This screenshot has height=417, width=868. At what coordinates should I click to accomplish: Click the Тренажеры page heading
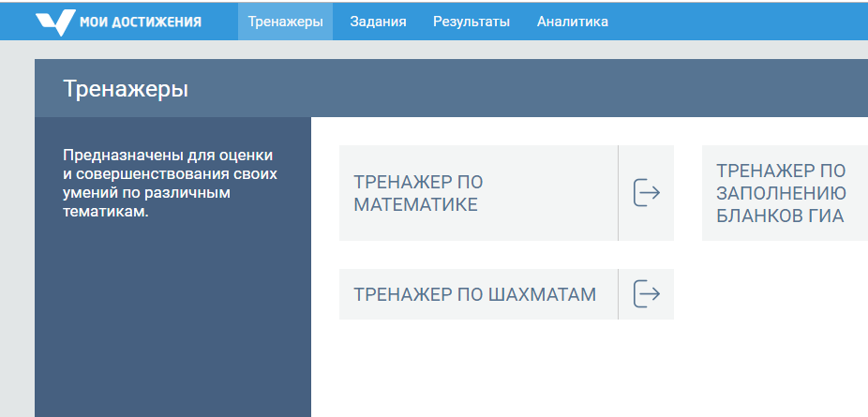126,88
